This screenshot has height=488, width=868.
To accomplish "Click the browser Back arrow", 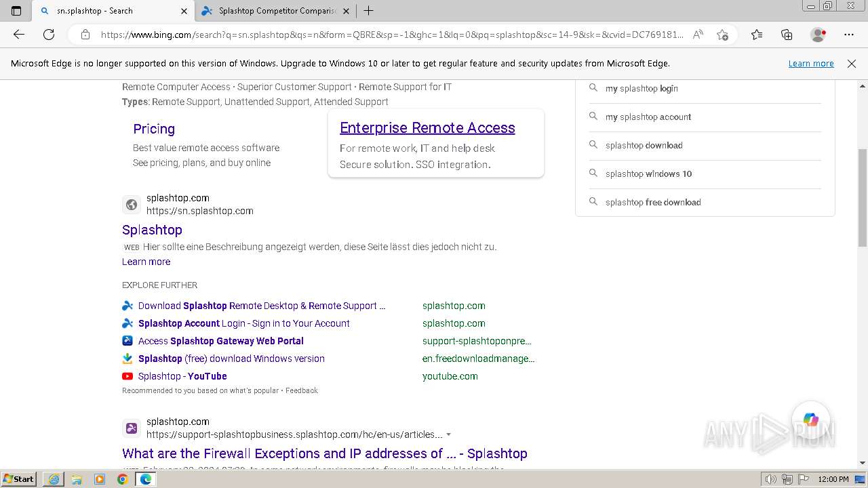I will click(19, 35).
